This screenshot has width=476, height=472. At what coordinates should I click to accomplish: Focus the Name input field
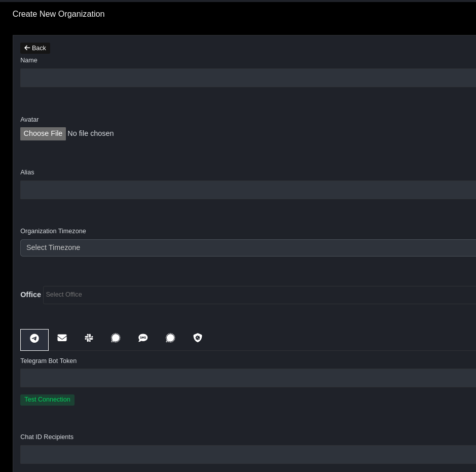248,78
